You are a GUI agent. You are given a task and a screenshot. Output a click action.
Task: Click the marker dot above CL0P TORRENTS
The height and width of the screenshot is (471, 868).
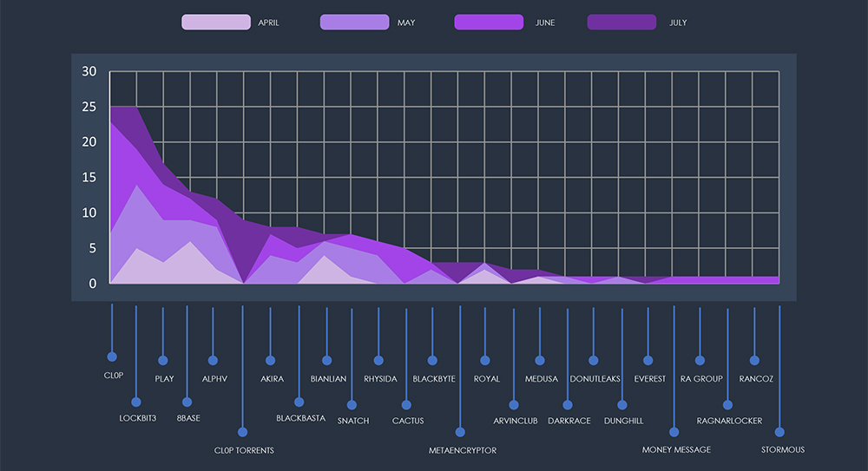pos(242,432)
